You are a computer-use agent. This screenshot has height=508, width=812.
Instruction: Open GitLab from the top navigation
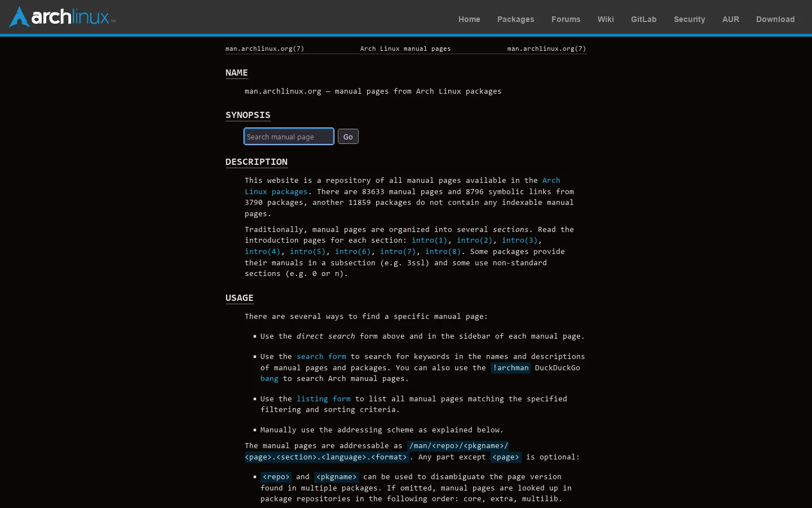tap(644, 19)
